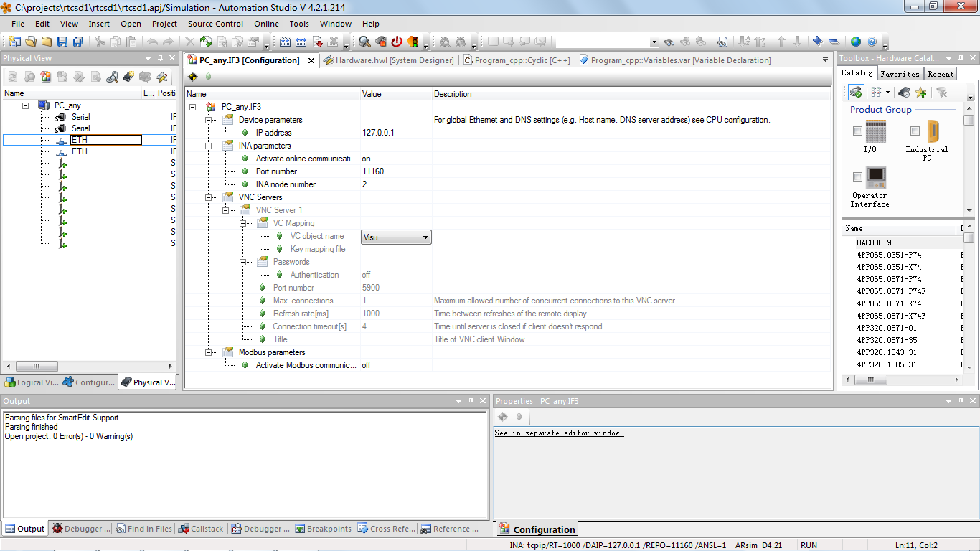Open the Project menu
The height and width of the screenshot is (551, 980).
click(164, 24)
